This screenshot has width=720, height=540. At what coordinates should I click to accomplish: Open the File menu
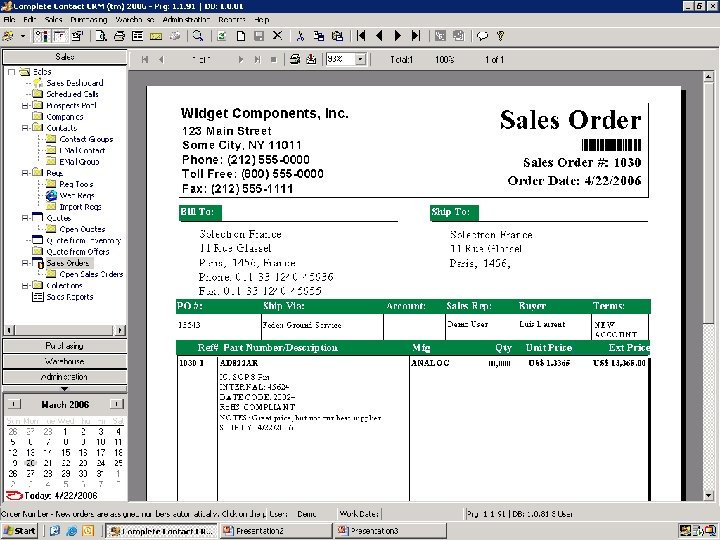pyautogui.click(x=9, y=20)
